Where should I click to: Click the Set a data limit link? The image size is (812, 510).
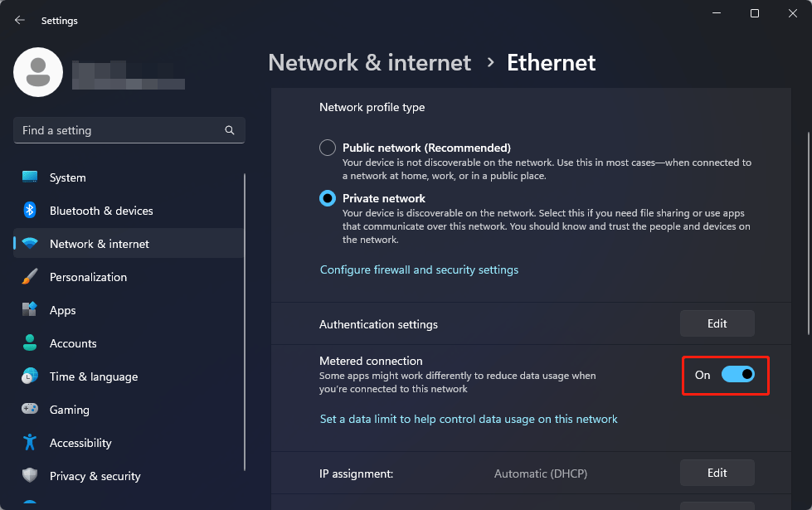coord(469,420)
